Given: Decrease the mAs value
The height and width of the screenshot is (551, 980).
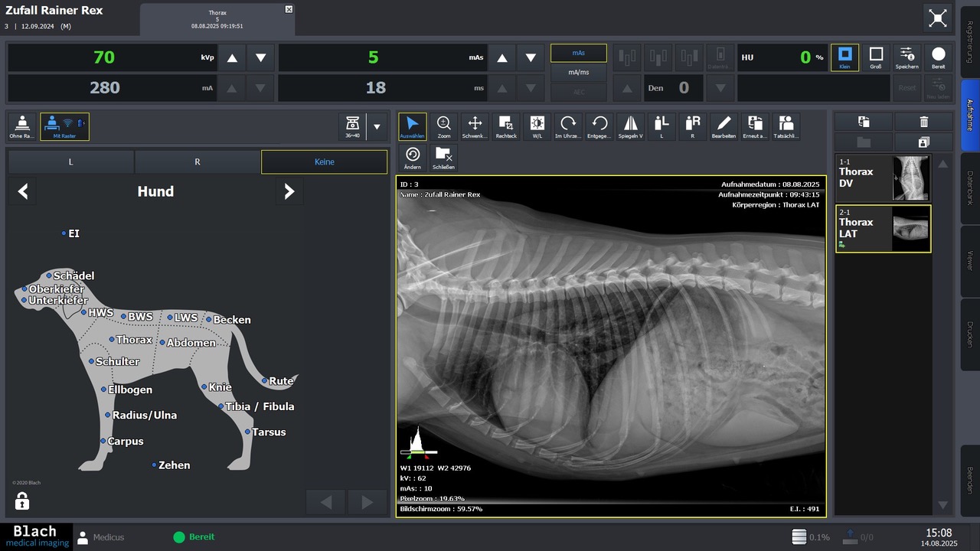Looking at the screenshot, I should pyautogui.click(x=531, y=58).
